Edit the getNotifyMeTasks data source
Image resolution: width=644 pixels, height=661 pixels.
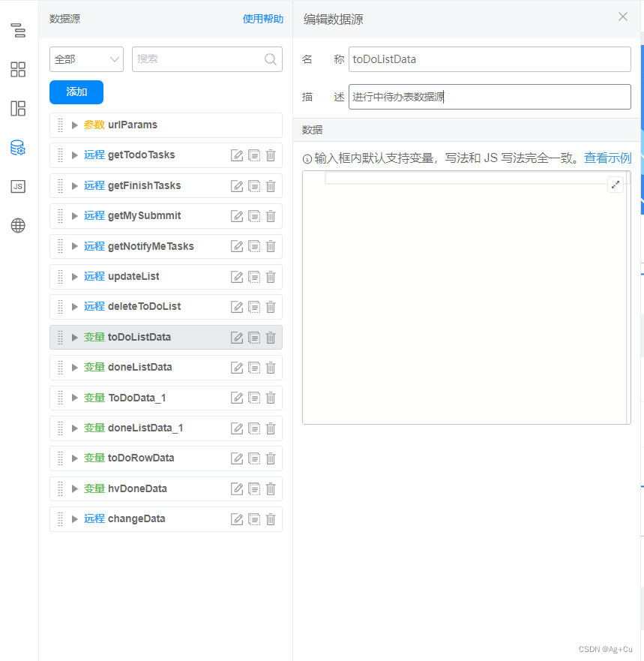pyautogui.click(x=237, y=246)
